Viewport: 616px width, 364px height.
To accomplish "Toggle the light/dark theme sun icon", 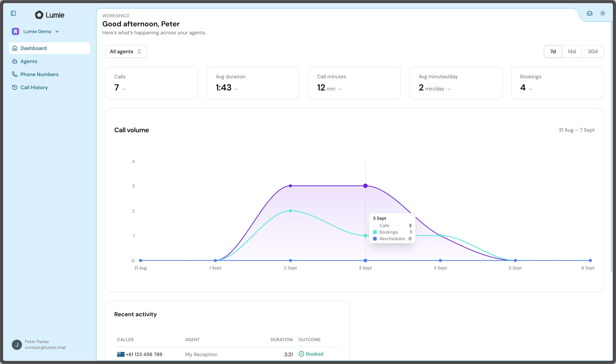I will [x=603, y=13].
